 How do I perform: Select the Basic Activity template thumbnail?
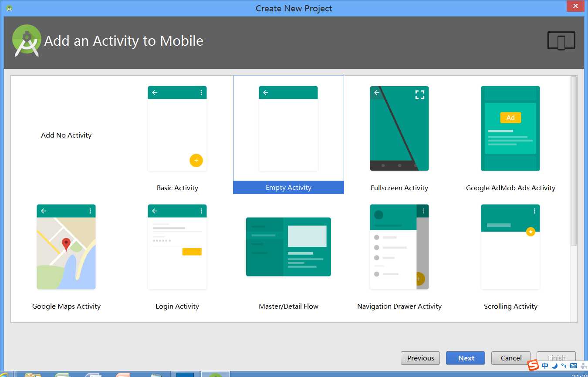(x=177, y=128)
